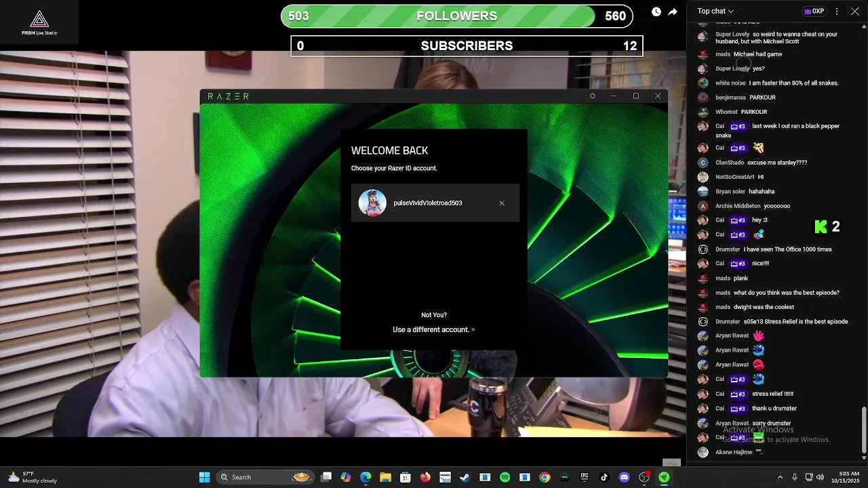Click message 'thank u drumster'
The image size is (868, 488).
click(774, 409)
